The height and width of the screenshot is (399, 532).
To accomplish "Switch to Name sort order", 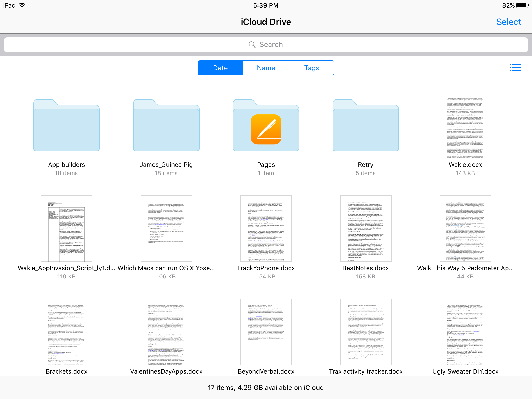I will point(266,68).
